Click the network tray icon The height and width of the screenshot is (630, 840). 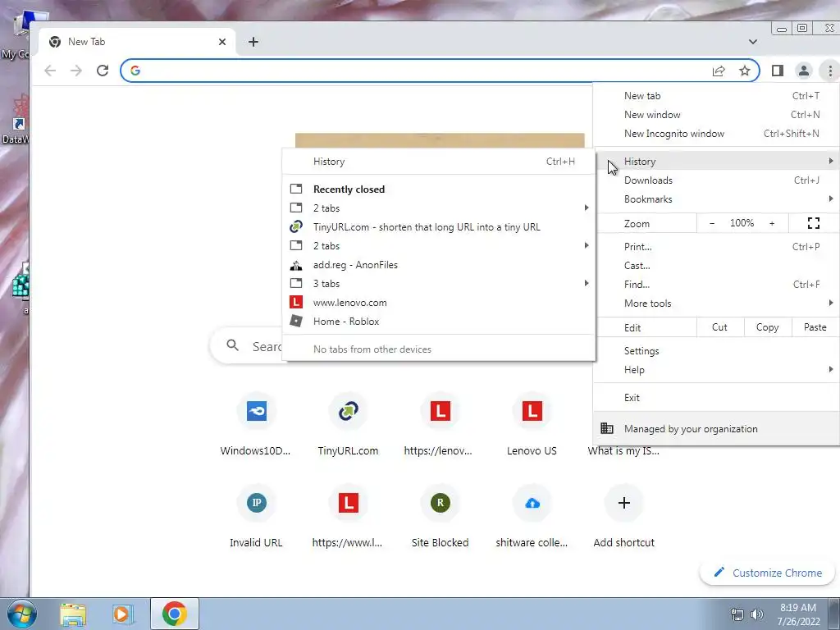tap(737, 614)
